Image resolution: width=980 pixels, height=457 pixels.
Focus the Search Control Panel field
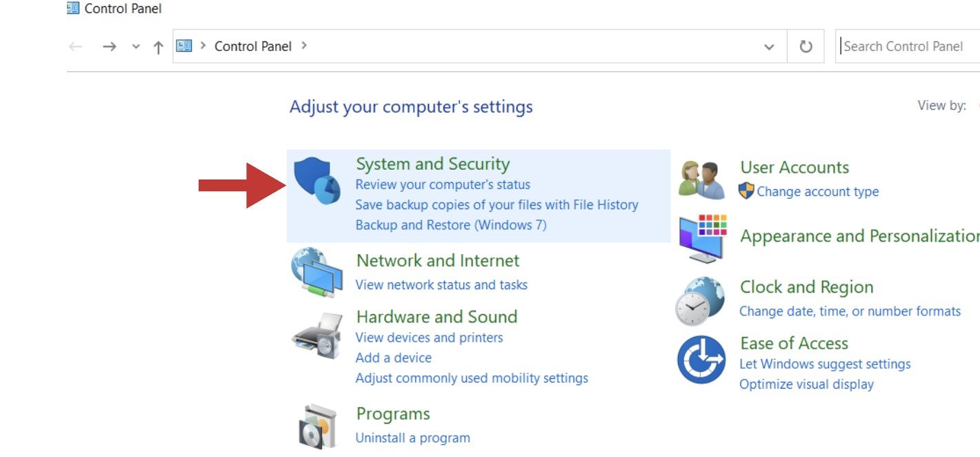coord(908,46)
